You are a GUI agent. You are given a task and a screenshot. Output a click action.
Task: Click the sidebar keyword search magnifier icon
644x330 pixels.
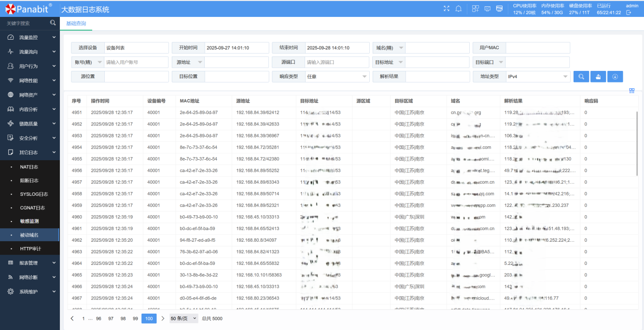(53, 23)
